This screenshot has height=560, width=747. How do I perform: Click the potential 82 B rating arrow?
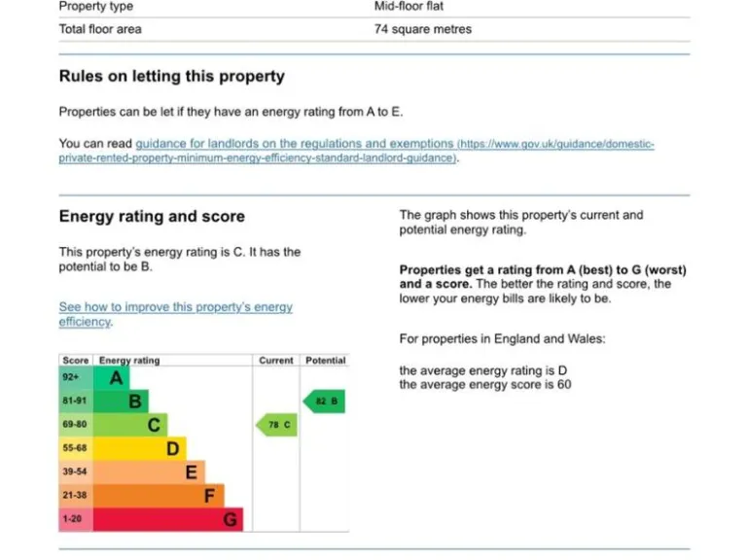tap(325, 401)
